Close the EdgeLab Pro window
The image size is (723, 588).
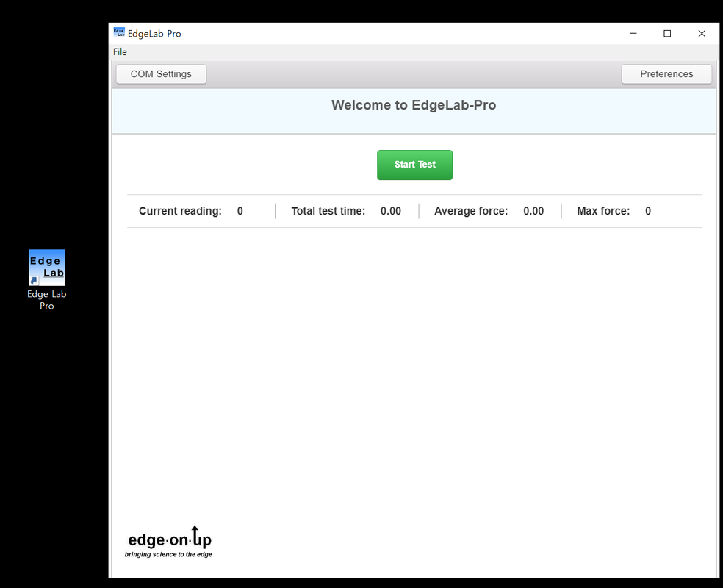point(702,33)
